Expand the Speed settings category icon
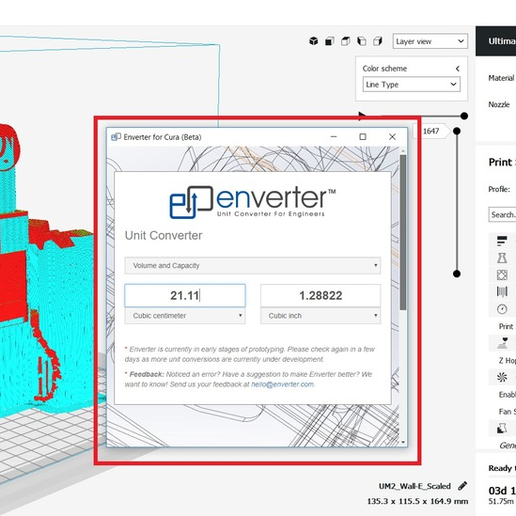This screenshot has height=516, width=516. [x=502, y=309]
